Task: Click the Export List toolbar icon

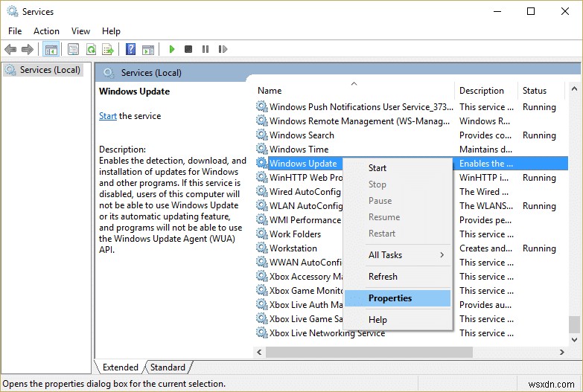Action: tap(108, 49)
